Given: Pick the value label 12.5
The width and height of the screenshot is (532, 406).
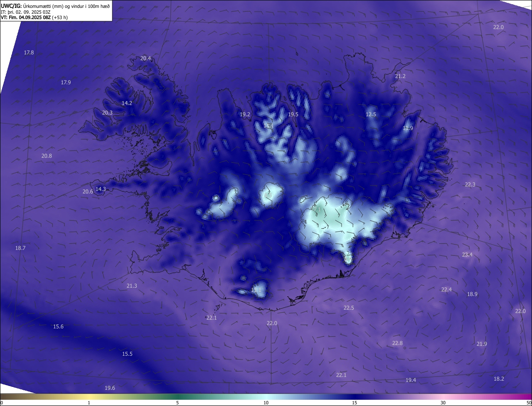Looking at the screenshot, I should 371,115.
